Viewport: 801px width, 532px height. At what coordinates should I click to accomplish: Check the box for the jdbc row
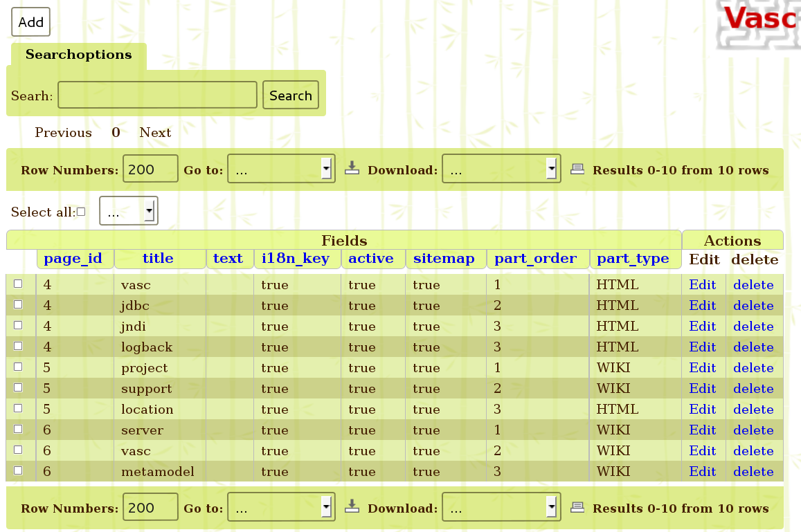click(x=18, y=304)
